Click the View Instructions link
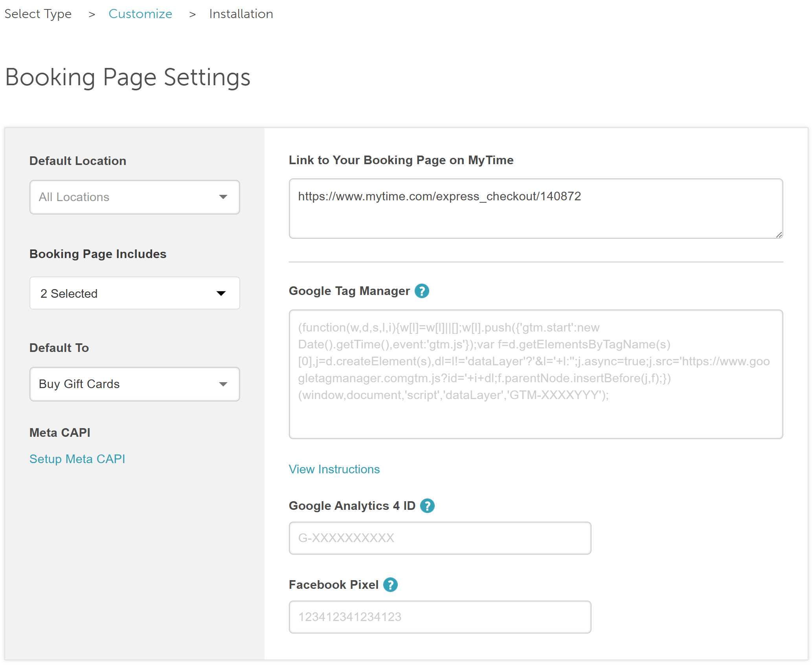The image size is (812, 665). (x=334, y=469)
